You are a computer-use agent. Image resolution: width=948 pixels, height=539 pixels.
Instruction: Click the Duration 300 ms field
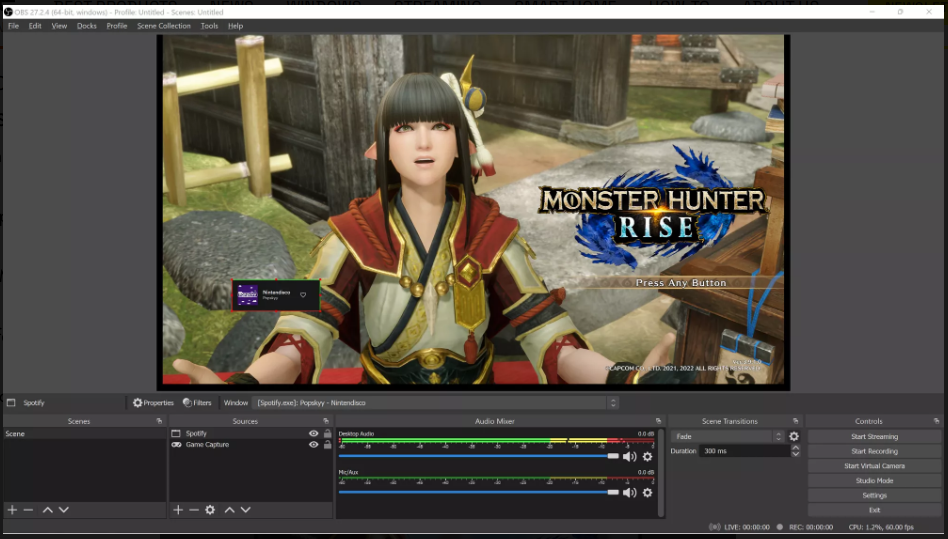745,451
